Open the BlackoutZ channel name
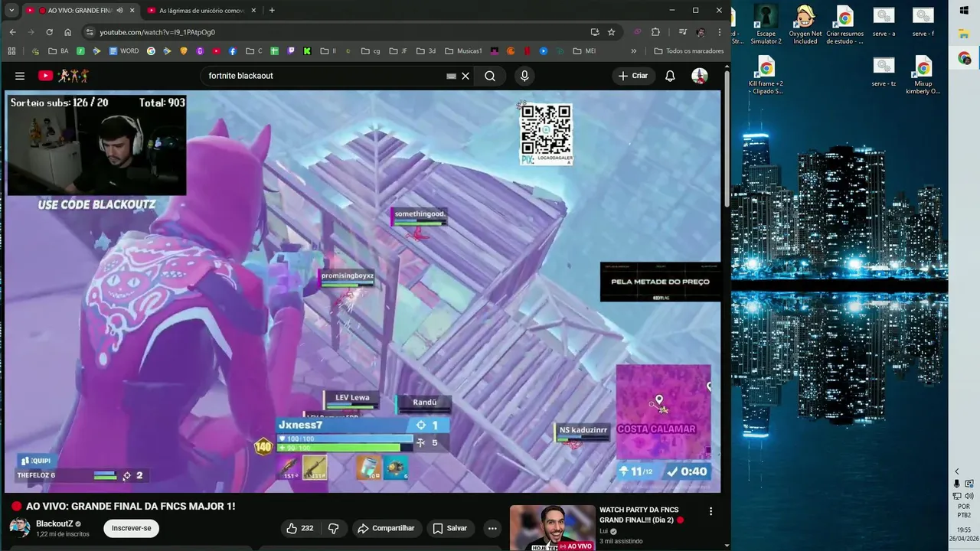 coord(54,523)
